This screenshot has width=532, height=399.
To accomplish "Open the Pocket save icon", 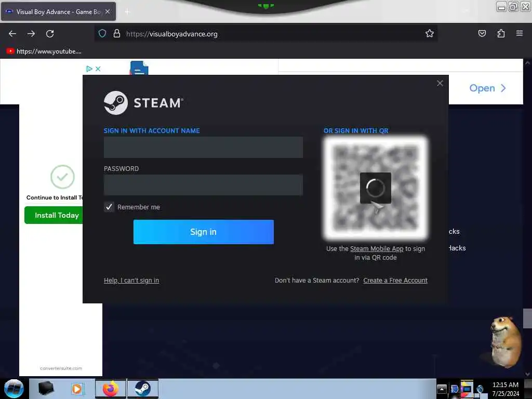I will tap(482, 33).
